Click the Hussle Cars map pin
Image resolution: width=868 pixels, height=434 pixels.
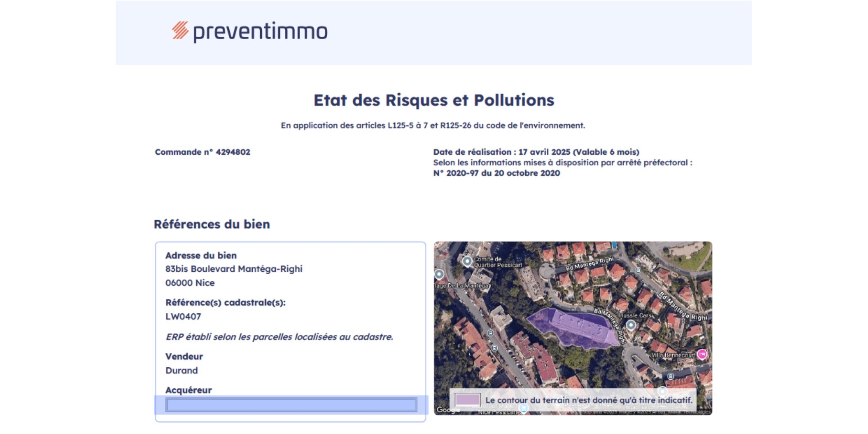pyautogui.click(x=631, y=325)
